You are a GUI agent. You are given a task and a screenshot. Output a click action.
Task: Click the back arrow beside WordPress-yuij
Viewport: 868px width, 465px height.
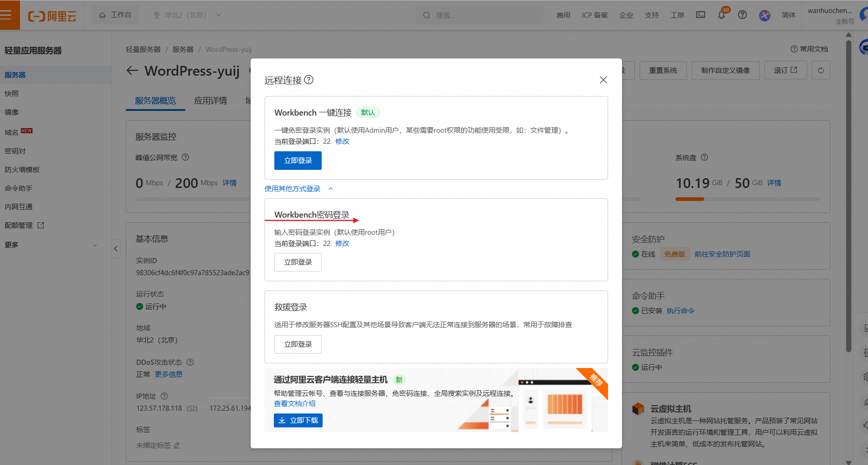pos(132,71)
